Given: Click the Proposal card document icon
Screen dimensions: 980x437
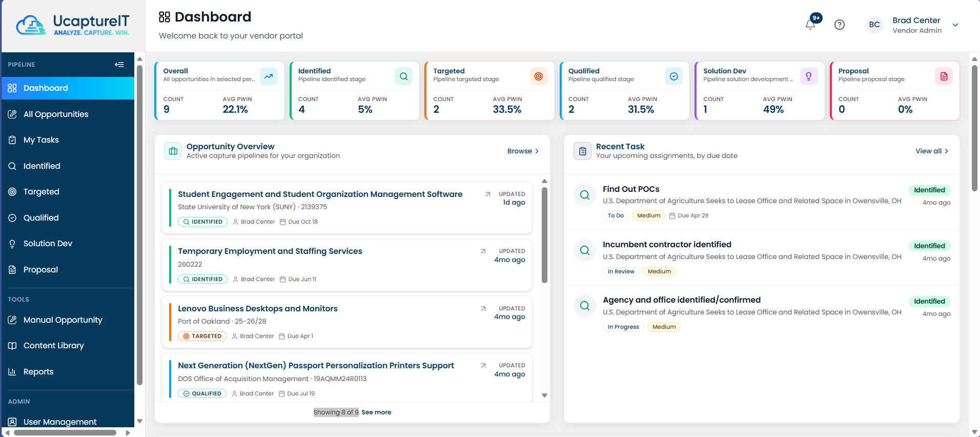Looking at the screenshot, I should point(944,76).
